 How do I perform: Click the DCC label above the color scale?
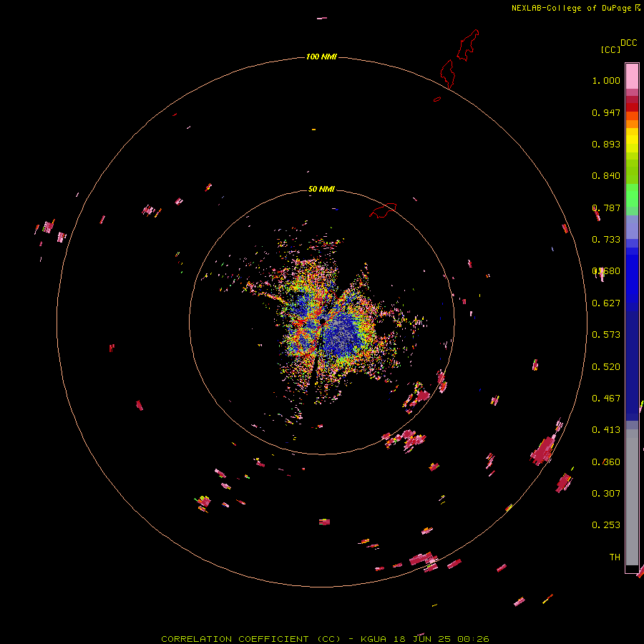pyautogui.click(x=628, y=43)
